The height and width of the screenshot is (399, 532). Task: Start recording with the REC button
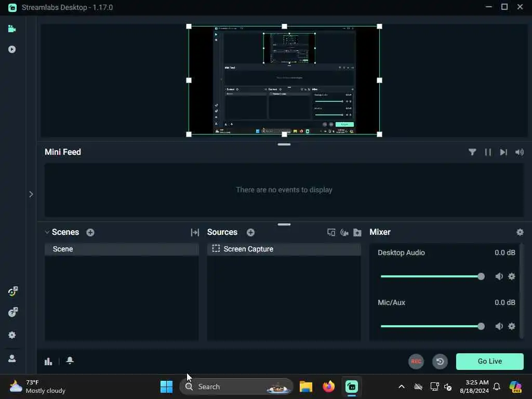coord(416,362)
